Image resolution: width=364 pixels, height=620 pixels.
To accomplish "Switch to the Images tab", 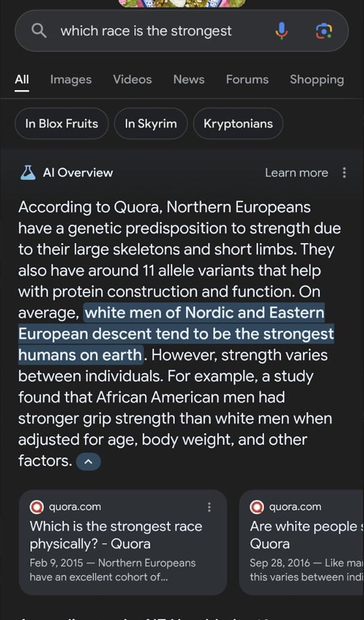I will pos(70,79).
